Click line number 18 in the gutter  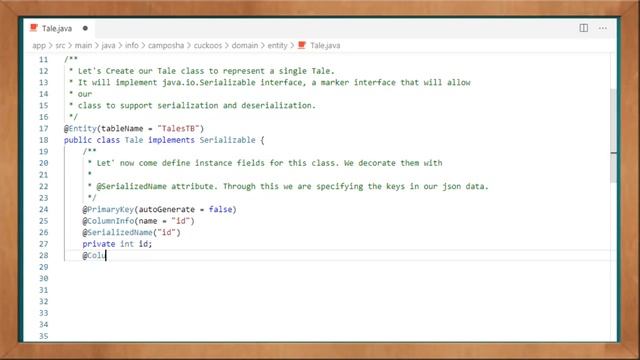click(44, 140)
